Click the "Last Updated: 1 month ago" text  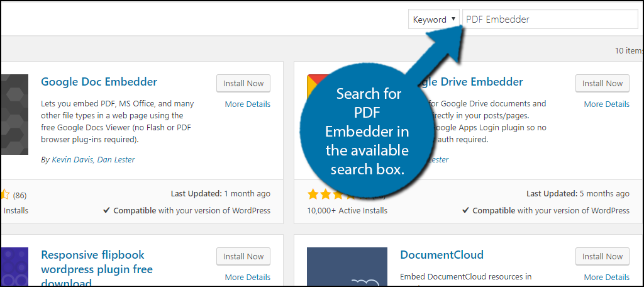click(221, 193)
